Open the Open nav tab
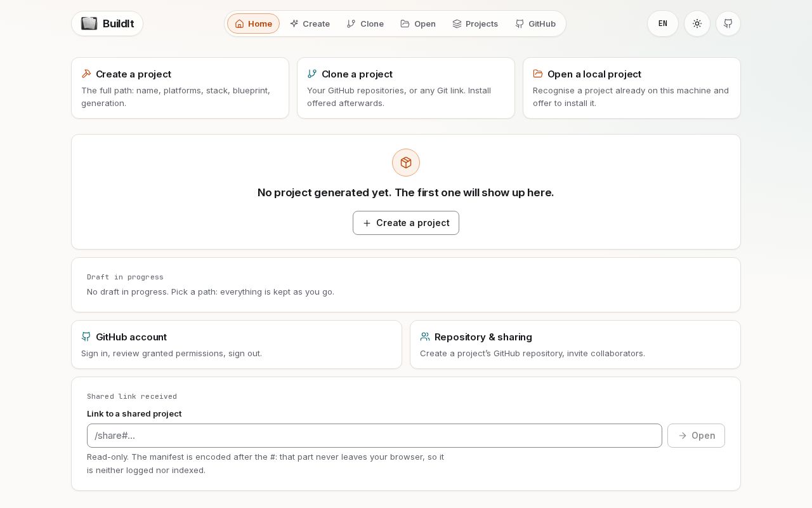812x508 pixels. (417, 23)
